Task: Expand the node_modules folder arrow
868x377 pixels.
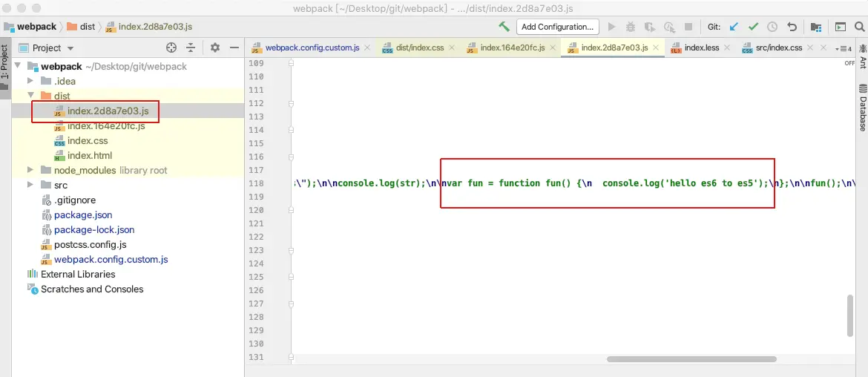Action: click(x=31, y=171)
